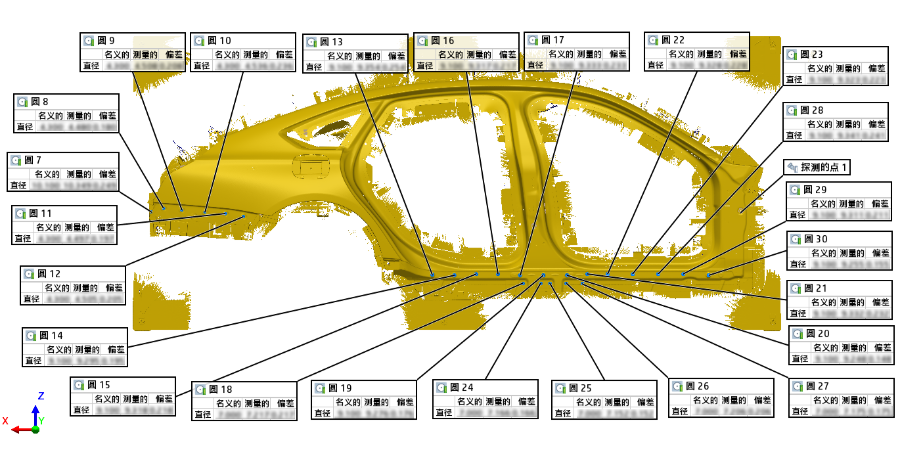Click the 圆 10 annotation header
Image resolution: width=900 pixels, height=452 pixels.
(218, 41)
